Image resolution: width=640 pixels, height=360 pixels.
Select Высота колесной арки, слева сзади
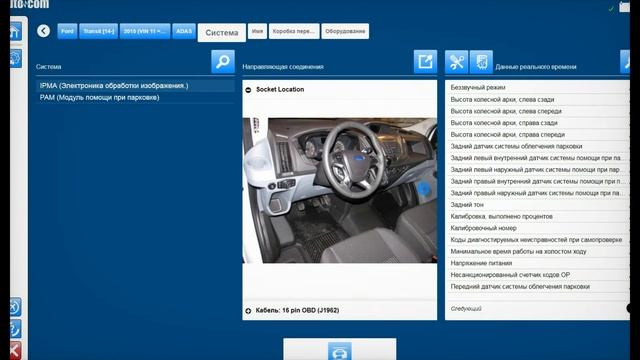point(537,99)
